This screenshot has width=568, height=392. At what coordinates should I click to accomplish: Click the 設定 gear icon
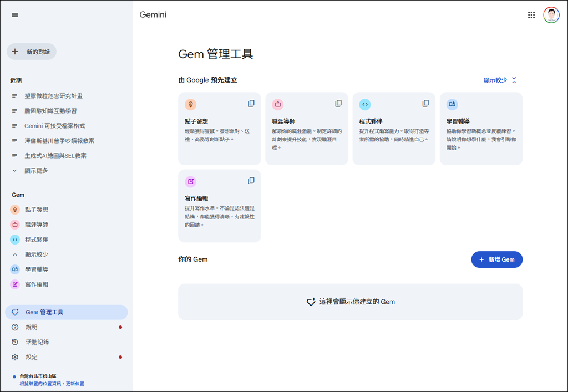[x=15, y=357]
